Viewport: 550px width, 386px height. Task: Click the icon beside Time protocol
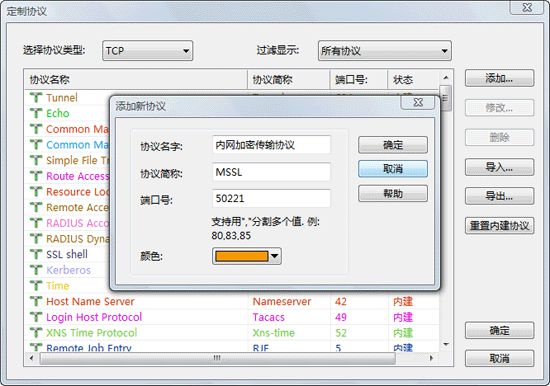(x=36, y=286)
